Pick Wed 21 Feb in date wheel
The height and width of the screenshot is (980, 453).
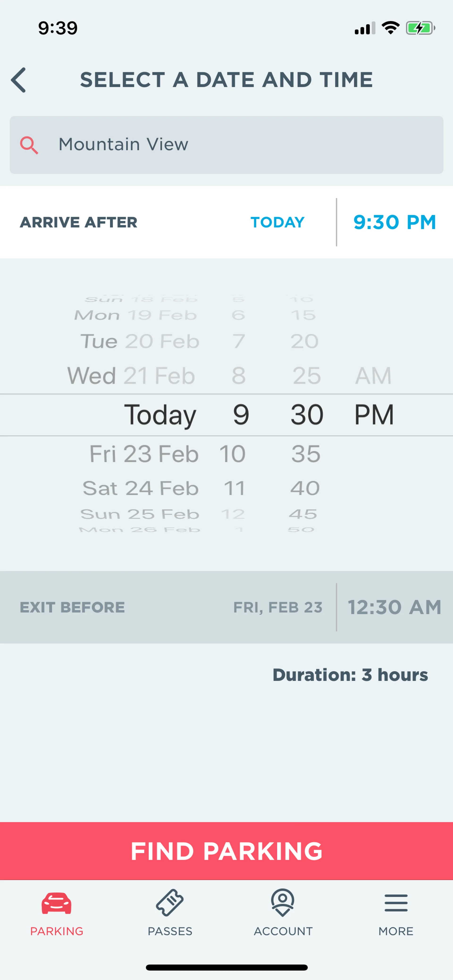(131, 376)
